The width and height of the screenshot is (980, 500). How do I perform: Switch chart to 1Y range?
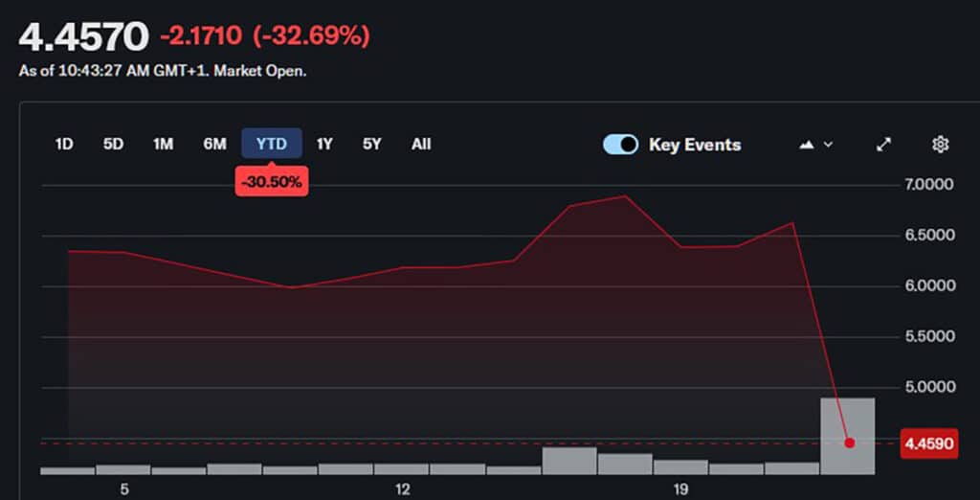pos(324,144)
